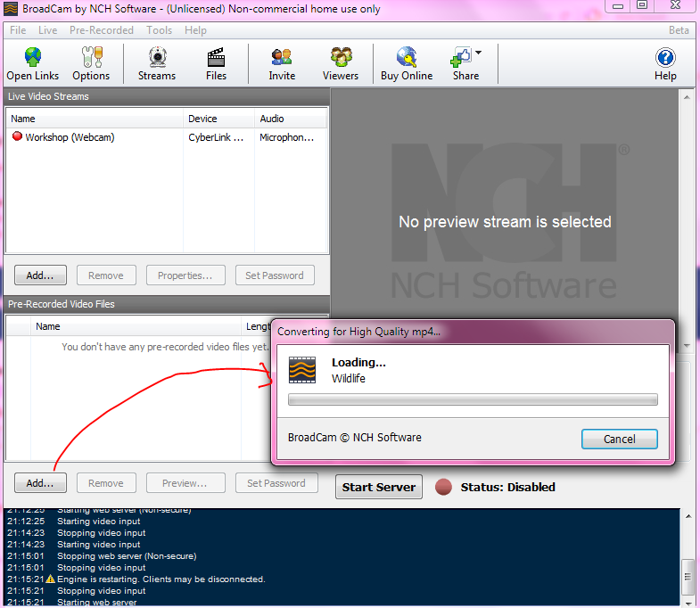Select the Workshop (Webcam) stream row
The width and height of the screenshot is (700, 608).
click(166, 137)
